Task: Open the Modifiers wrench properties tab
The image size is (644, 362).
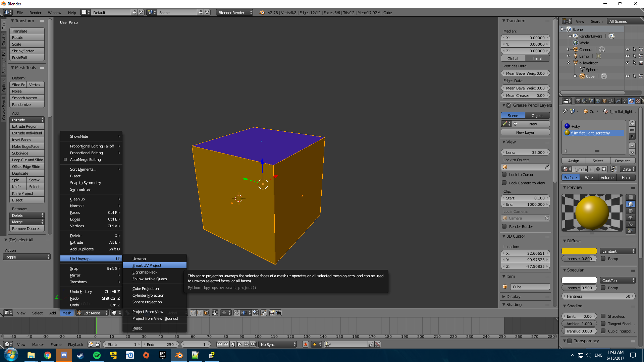Action: [618, 101]
